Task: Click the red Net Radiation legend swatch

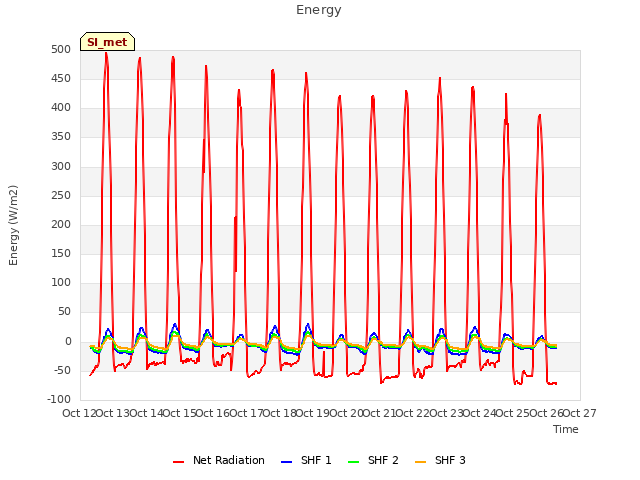Action: click(178, 462)
